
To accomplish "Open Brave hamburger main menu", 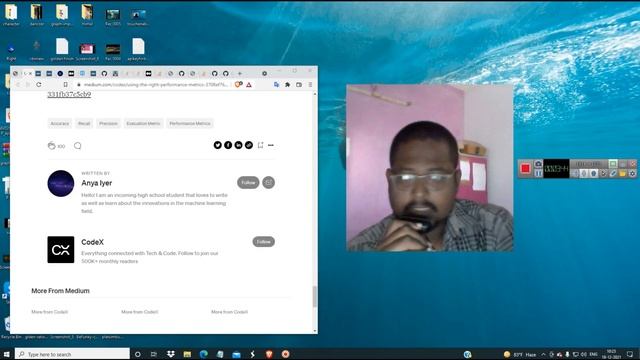I will 310,84.
